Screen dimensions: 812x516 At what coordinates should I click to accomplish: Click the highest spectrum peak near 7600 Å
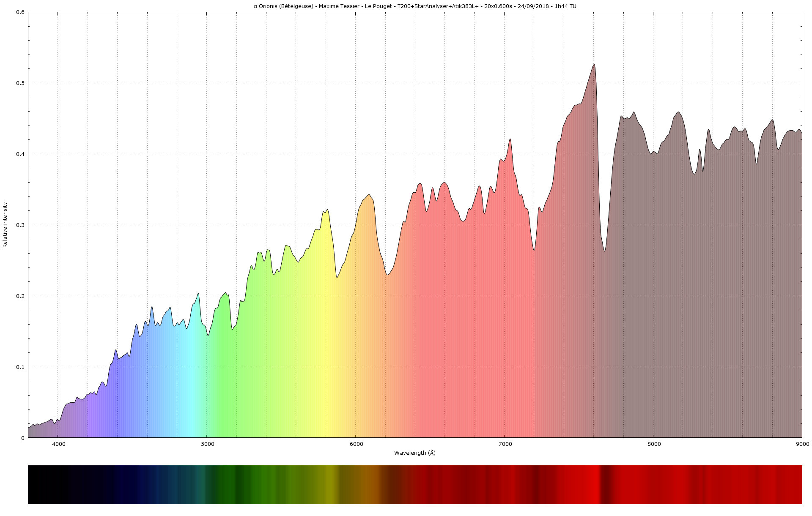click(594, 65)
